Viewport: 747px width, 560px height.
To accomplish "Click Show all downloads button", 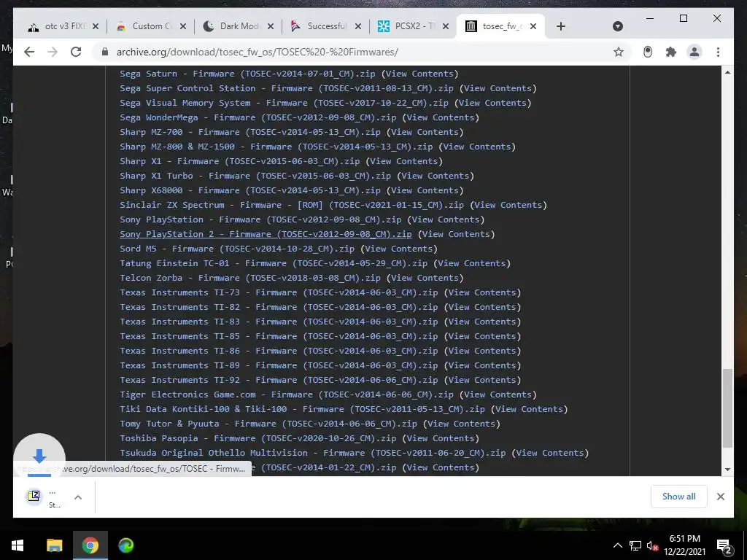I will pyautogui.click(x=678, y=497).
